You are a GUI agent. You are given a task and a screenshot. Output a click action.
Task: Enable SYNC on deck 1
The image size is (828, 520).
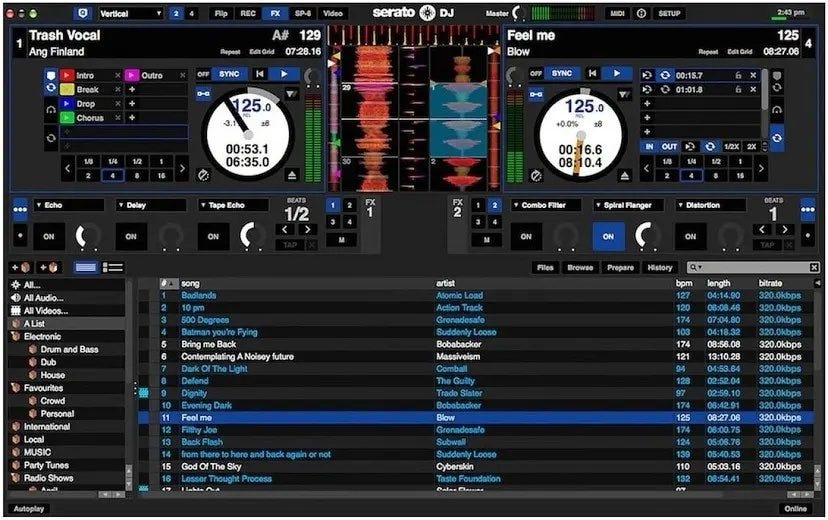(229, 74)
